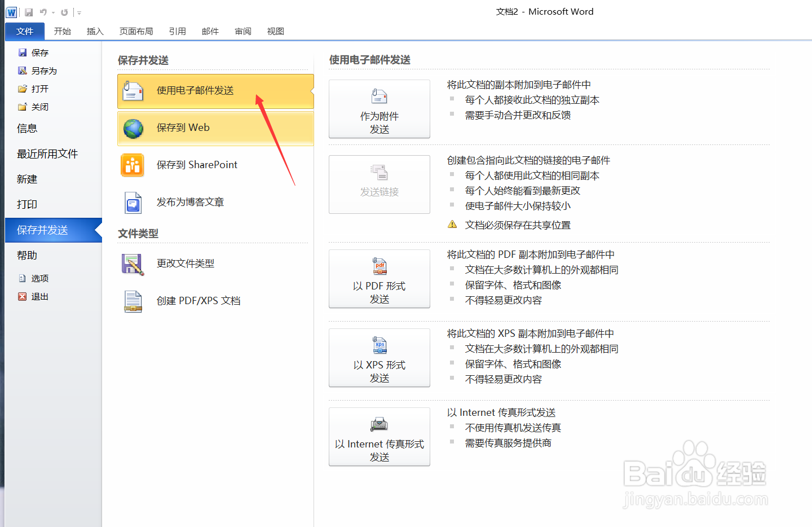Click text 将此文档的 XPS 副本附加到电子邮件中
The image size is (812, 527).
coord(531,333)
